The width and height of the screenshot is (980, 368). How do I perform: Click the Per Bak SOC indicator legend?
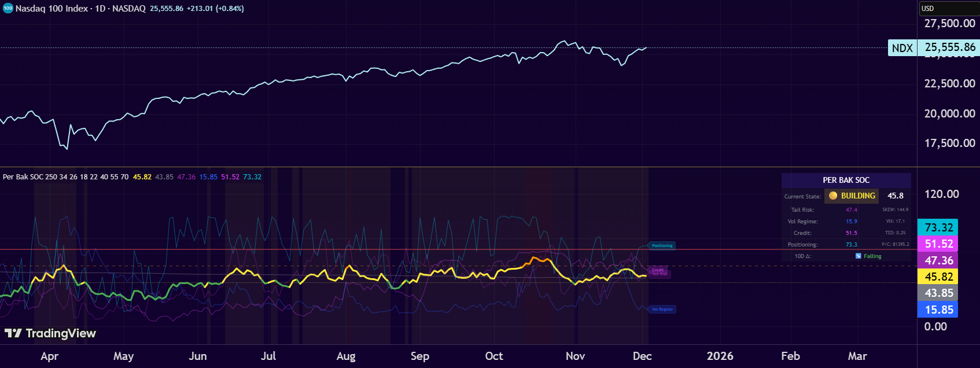coord(65,177)
